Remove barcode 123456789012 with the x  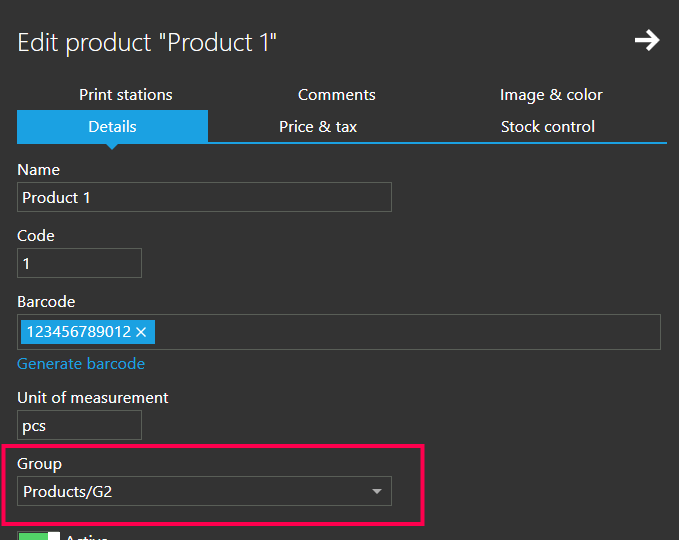point(141,332)
